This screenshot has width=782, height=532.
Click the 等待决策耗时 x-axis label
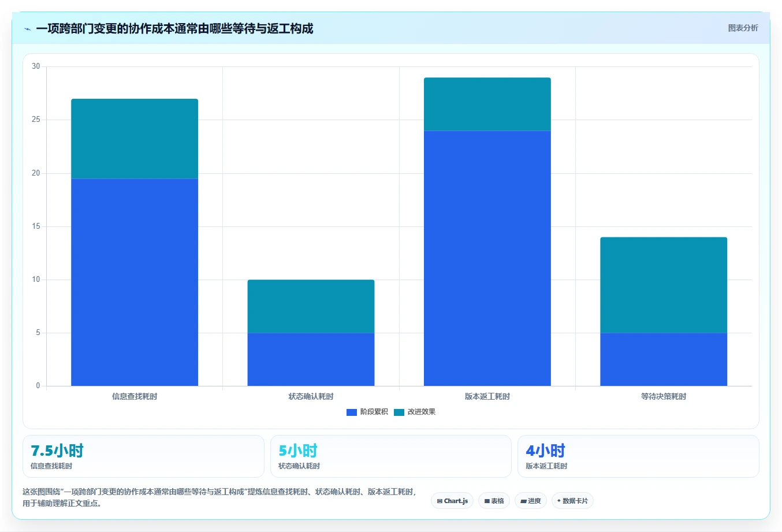[664, 396]
